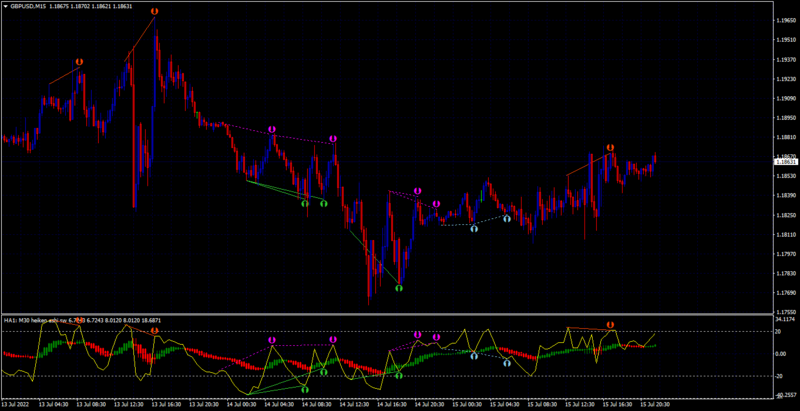
Task: Select first magenta arrow in indicator near 14 Jul 04:30
Action: pyautogui.click(x=272, y=340)
